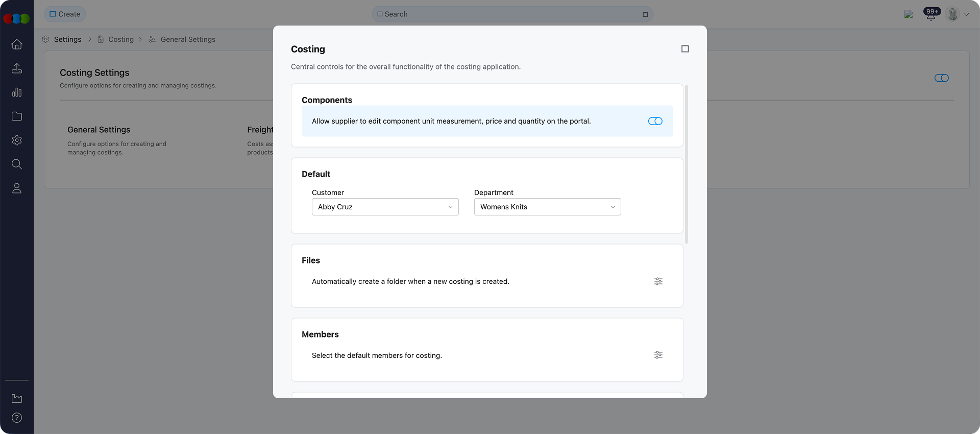Open the bar chart analytics icon
Image resolution: width=980 pixels, height=434 pixels.
tap(17, 92)
